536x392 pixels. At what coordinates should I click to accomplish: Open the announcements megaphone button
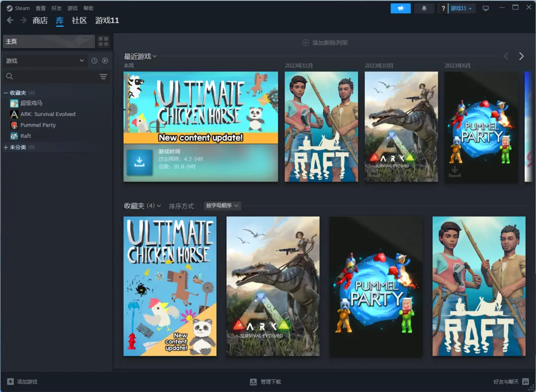click(401, 8)
